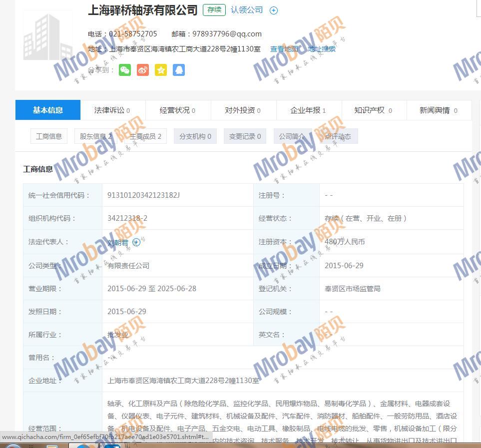Click the 变更记录 button

tap(245, 136)
